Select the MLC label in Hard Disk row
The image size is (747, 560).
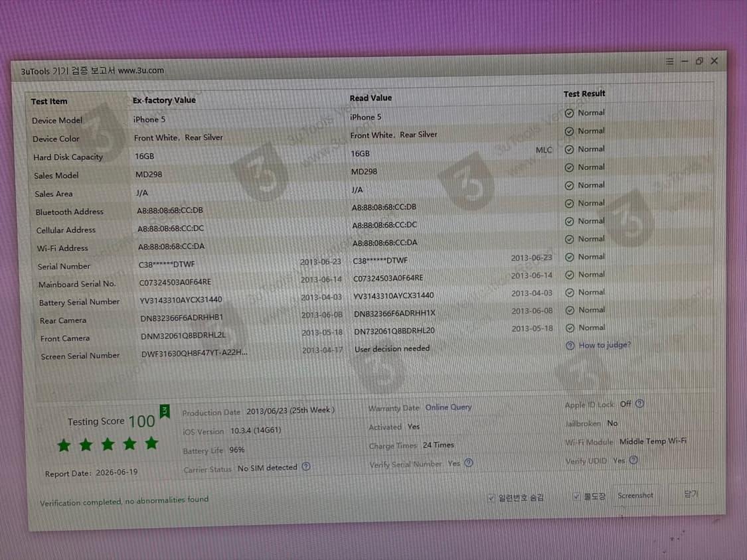(544, 150)
